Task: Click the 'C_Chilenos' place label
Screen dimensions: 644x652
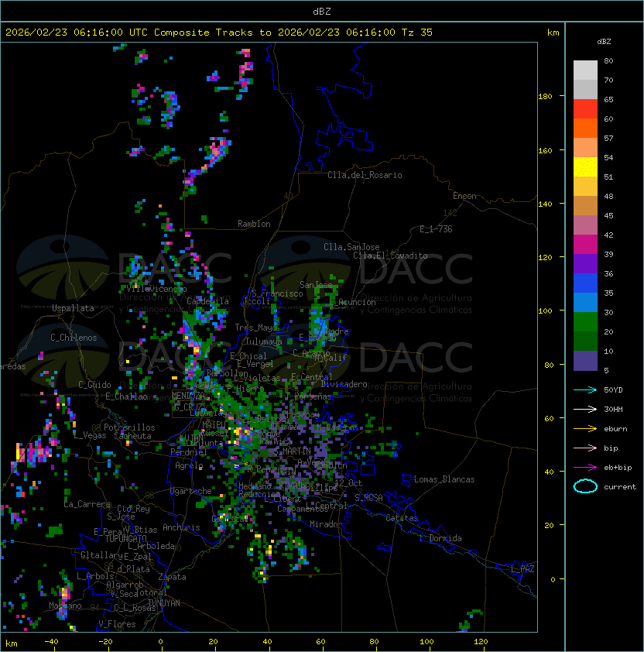Action: (74, 338)
